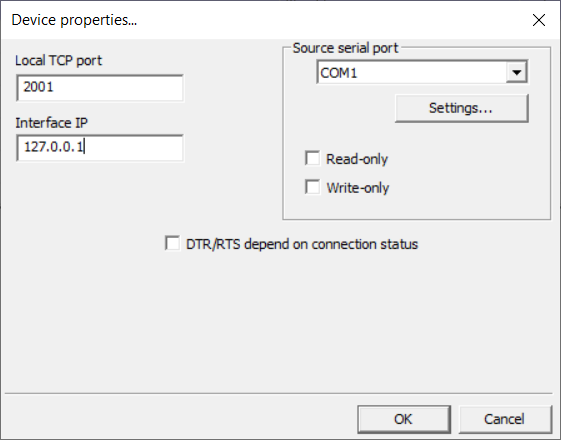Focus the Interface IP input field
The width and height of the screenshot is (561, 440).
pyautogui.click(x=100, y=148)
